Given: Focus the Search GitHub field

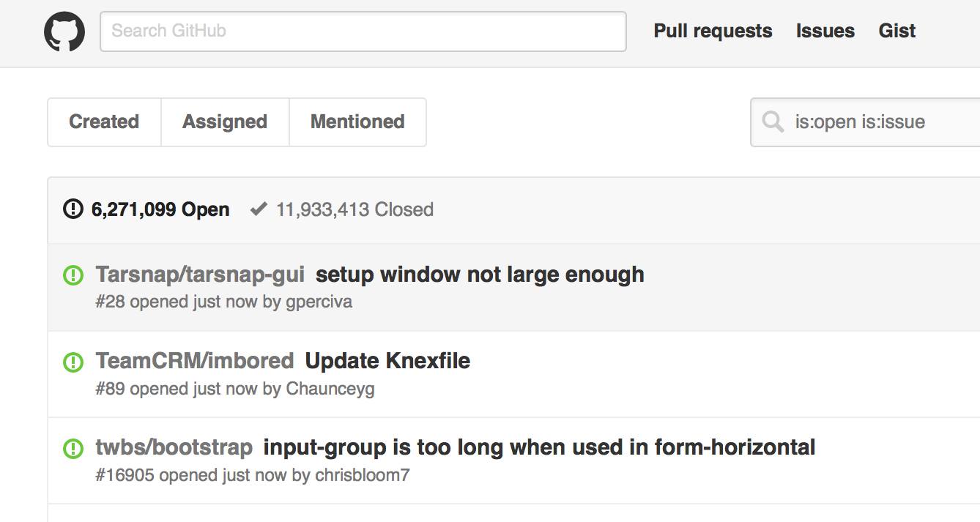Looking at the screenshot, I should pyautogui.click(x=363, y=31).
